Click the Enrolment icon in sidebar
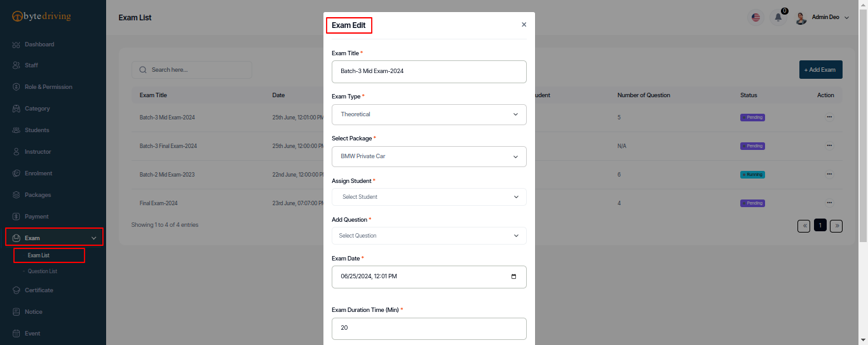 tap(17, 173)
